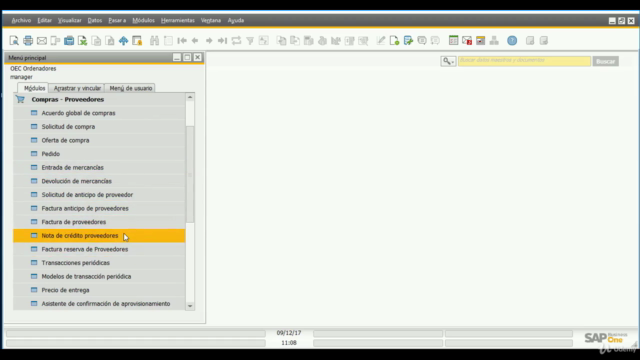Click the Send Email envelope icon
This screenshot has width=640, height=360.
[x=42, y=40]
